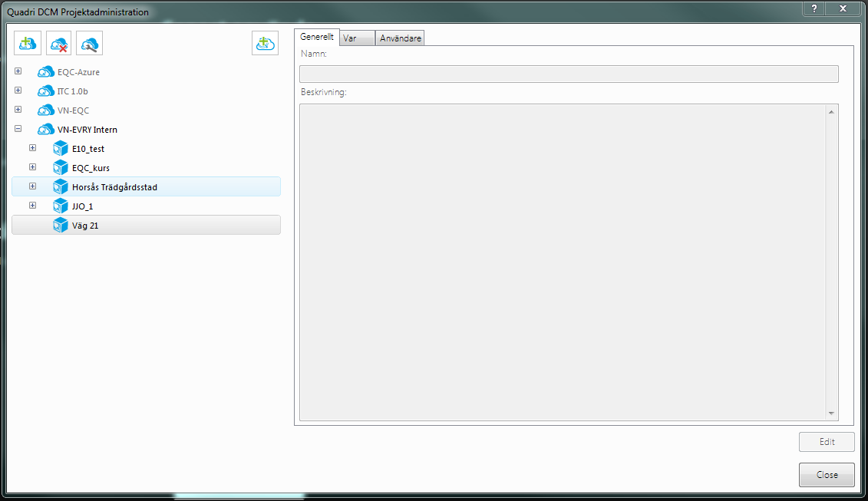
Task: Select the JJO_1 project label
Action: pos(82,206)
